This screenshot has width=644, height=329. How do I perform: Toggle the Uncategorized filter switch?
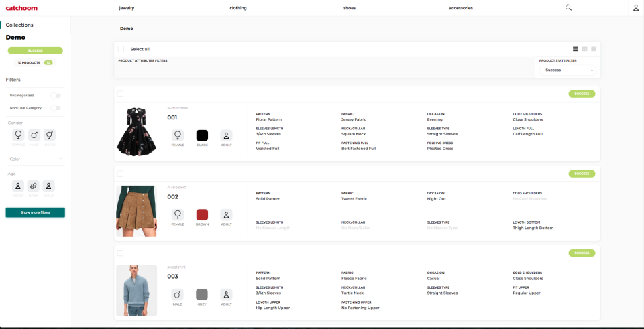coord(56,96)
